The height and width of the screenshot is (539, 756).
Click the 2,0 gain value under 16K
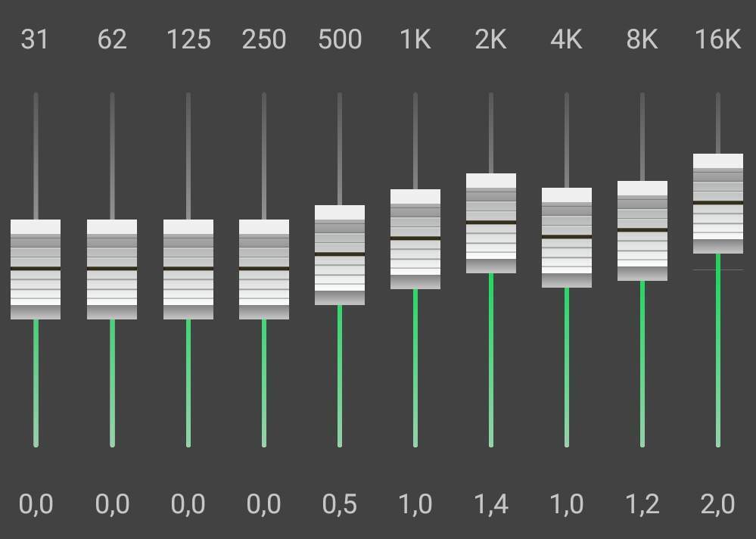point(718,504)
